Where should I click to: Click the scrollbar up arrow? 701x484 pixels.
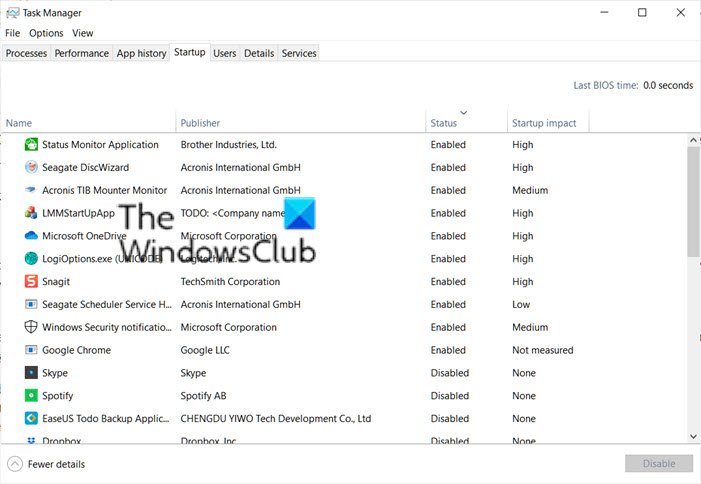693,140
